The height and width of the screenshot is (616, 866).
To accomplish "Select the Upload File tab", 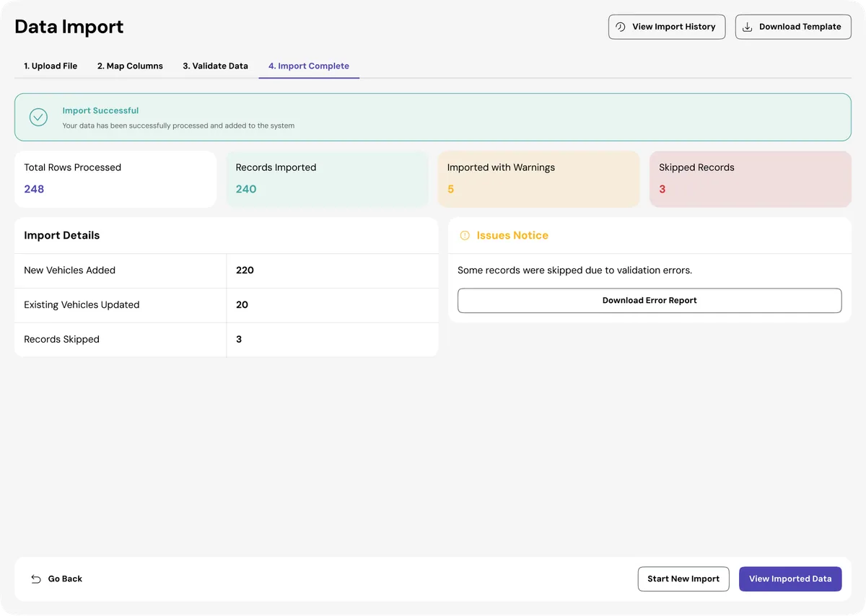I will tap(50, 66).
